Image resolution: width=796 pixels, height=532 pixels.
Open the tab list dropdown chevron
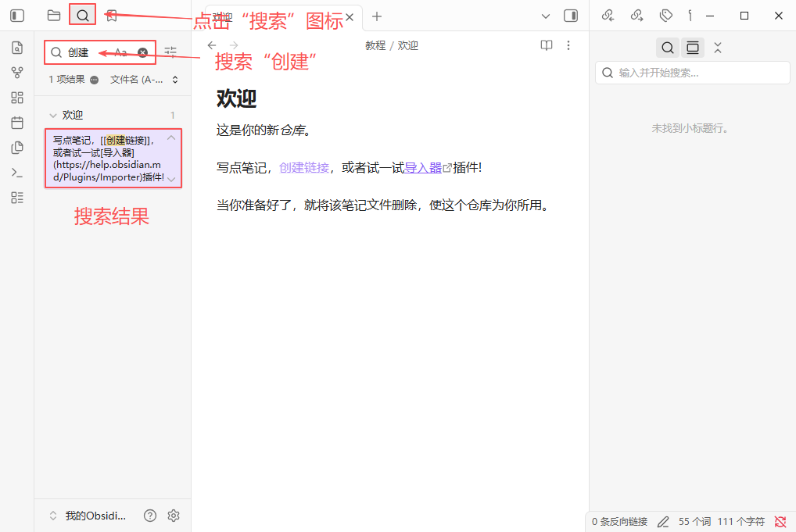point(546,16)
